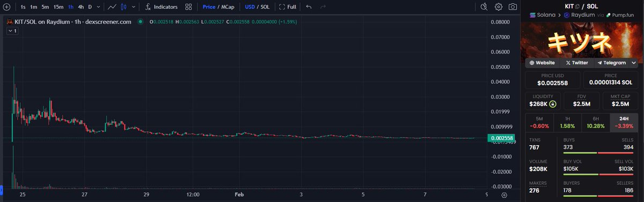The image size is (644, 202).
Task: Select the 1m timeframe
Action: point(34,7)
